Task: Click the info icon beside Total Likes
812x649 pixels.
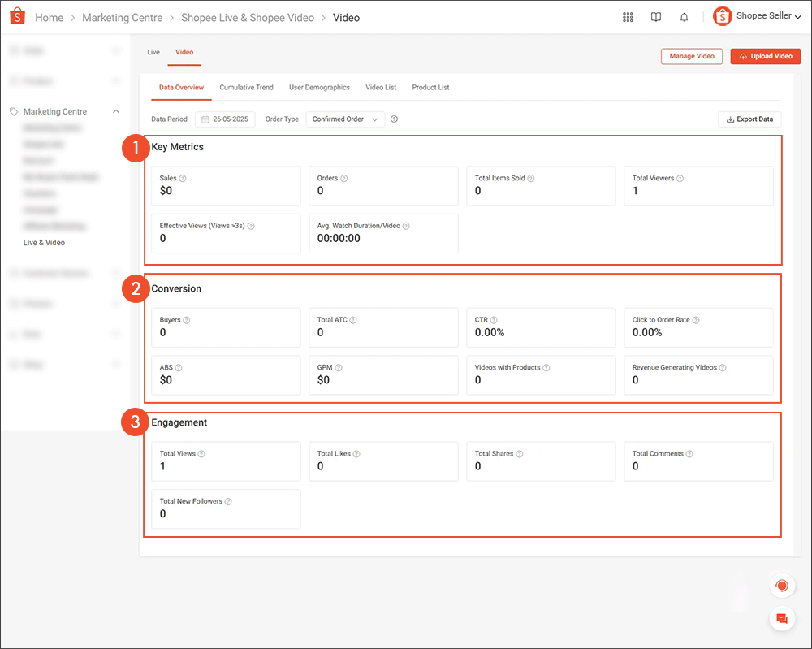Action: pyautogui.click(x=356, y=454)
